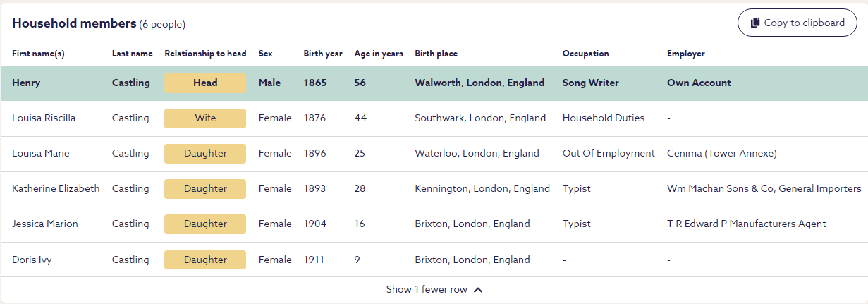Viewport: 868px width, 304px height.
Task: Click the Relationship to head column header
Action: point(205,54)
